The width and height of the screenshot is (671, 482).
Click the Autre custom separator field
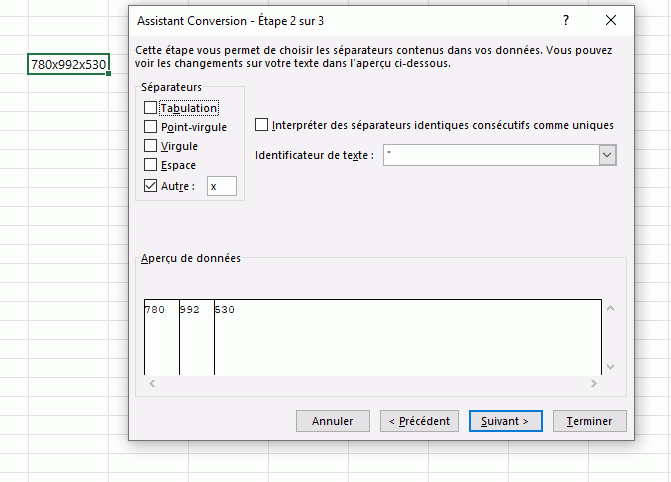221,186
